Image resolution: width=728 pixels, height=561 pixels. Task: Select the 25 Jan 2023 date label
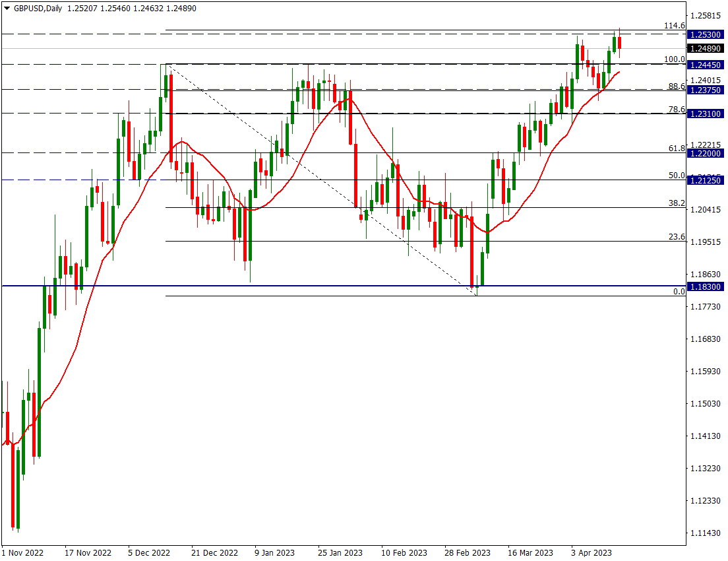(x=340, y=552)
